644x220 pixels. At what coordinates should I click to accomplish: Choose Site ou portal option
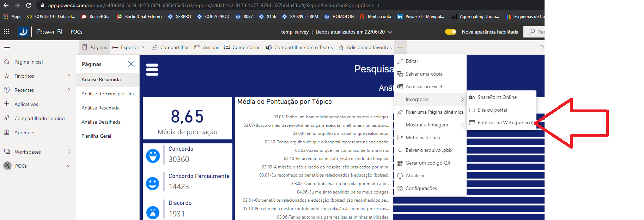(502, 110)
